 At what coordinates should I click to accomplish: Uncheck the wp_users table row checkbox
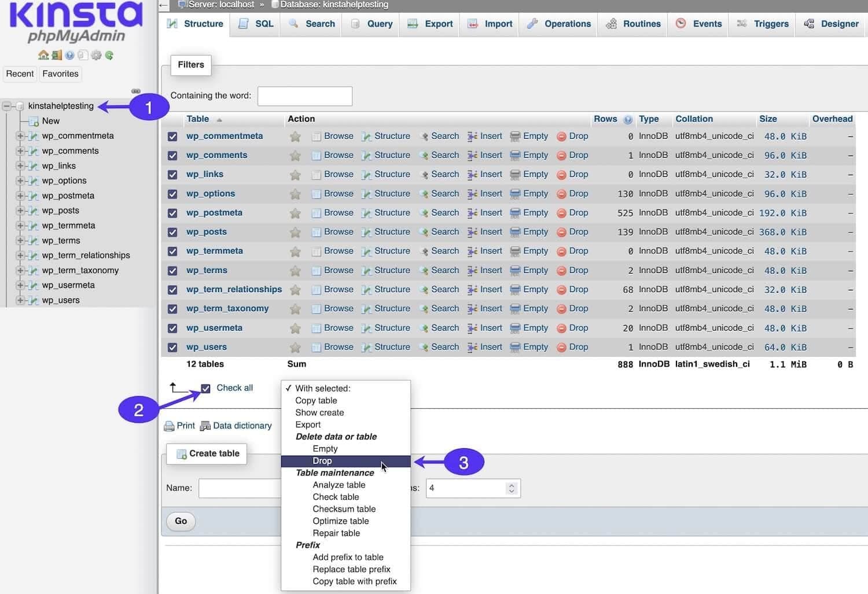[x=172, y=347]
